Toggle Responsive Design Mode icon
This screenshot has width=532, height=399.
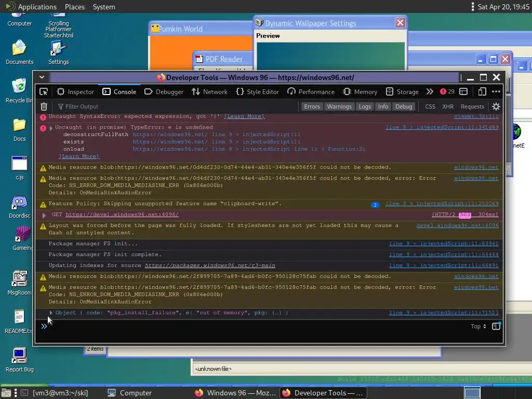coord(482,91)
